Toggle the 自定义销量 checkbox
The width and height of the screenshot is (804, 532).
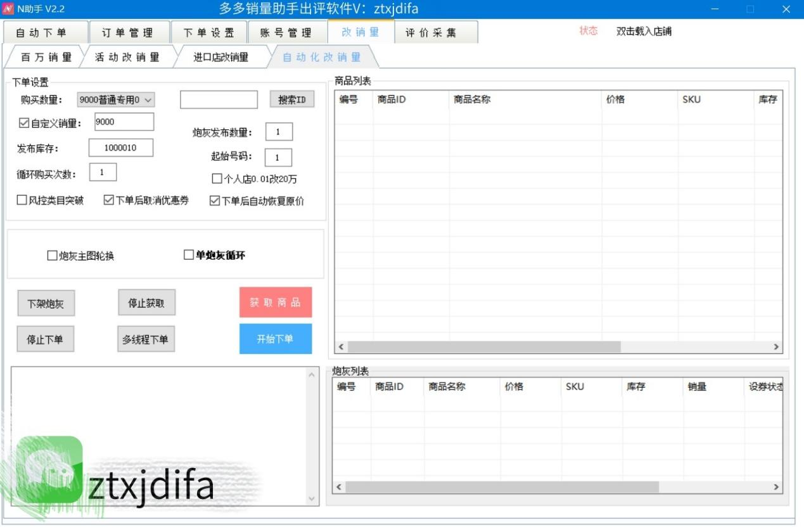point(25,123)
